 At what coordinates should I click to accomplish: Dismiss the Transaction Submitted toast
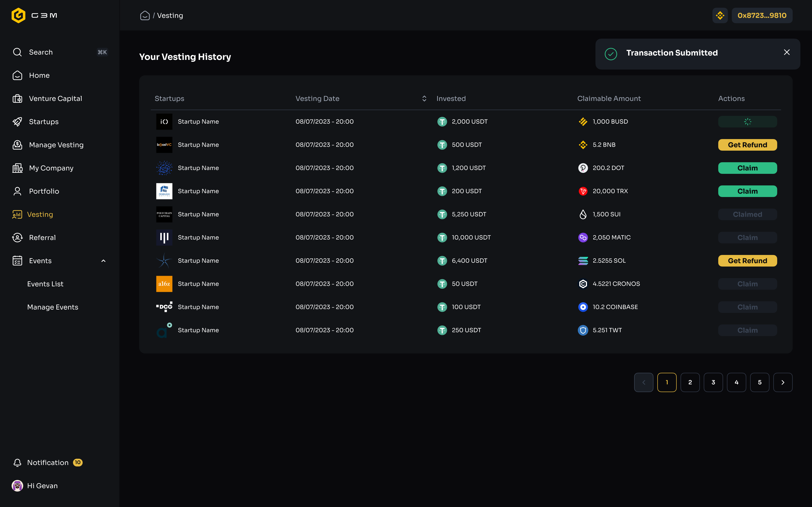786,52
